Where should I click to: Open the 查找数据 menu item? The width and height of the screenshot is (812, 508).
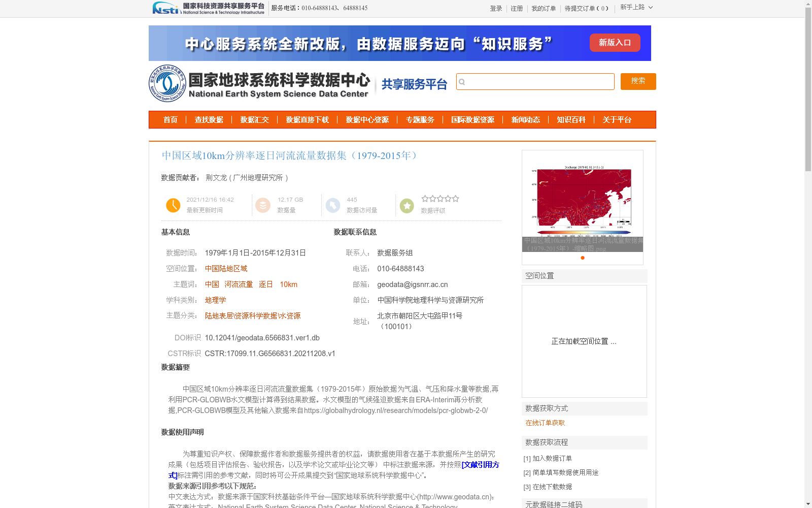tap(209, 120)
